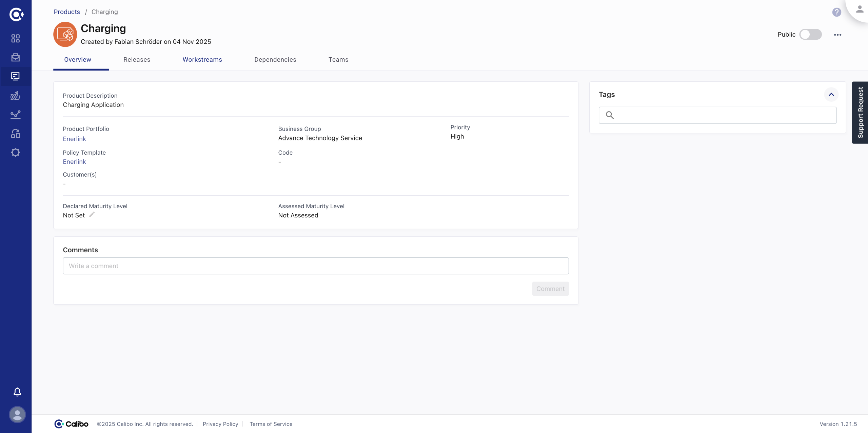Viewport: 868px width, 433px height.
Task: Open the notifications bell icon
Action: click(x=17, y=392)
